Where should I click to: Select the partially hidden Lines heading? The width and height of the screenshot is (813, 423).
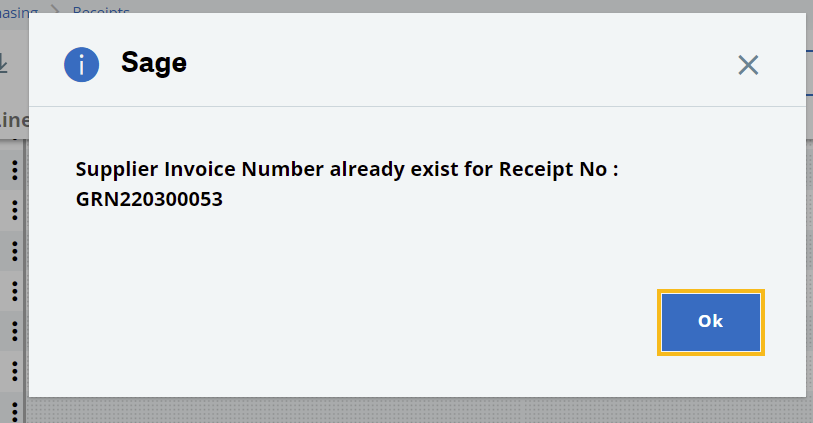point(14,120)
